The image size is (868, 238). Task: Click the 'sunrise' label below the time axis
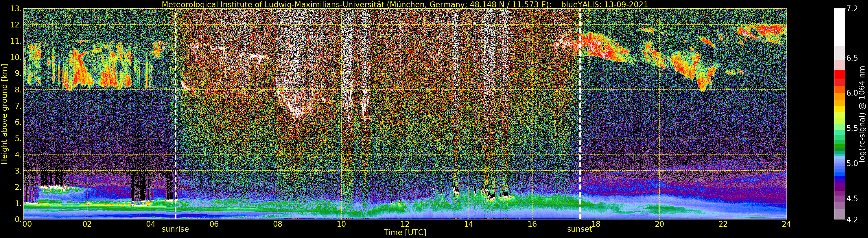click(175, 229)
